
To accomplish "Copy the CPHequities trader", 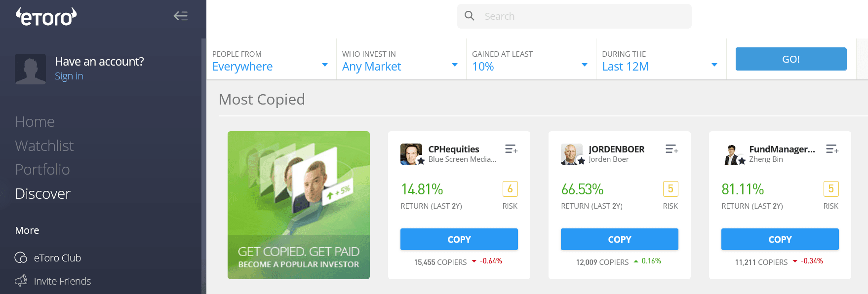I will click(459, 239).
